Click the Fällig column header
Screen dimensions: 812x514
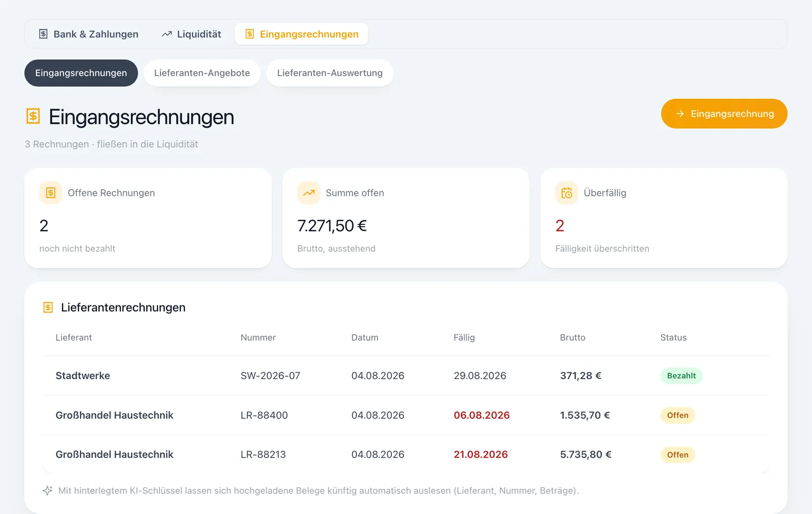464,337
